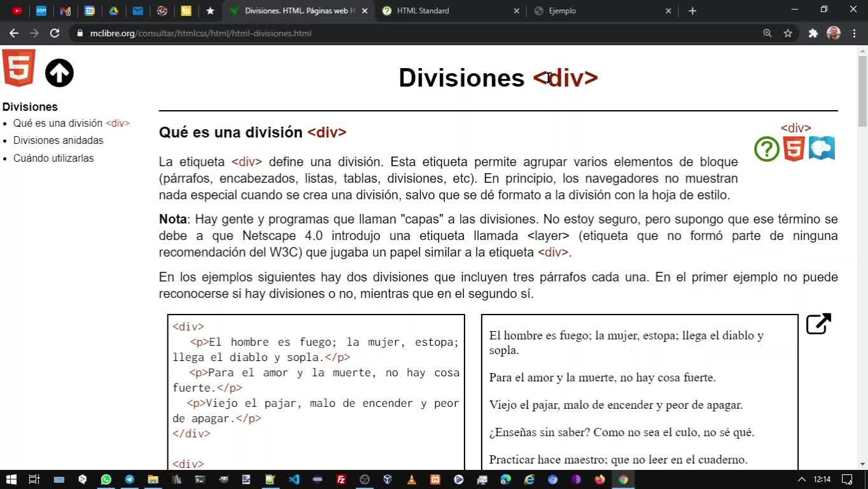Click the padlock site info icon

tap(80, 33)
